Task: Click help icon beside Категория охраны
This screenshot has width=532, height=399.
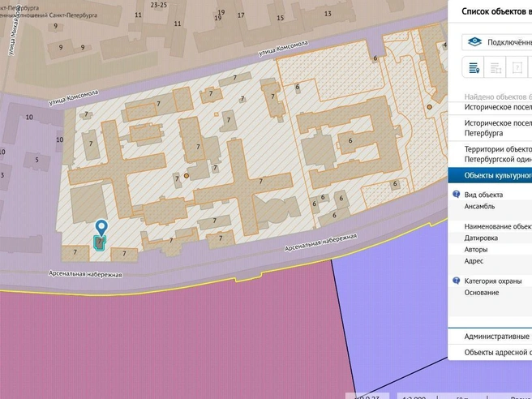Action: (457, 281)
